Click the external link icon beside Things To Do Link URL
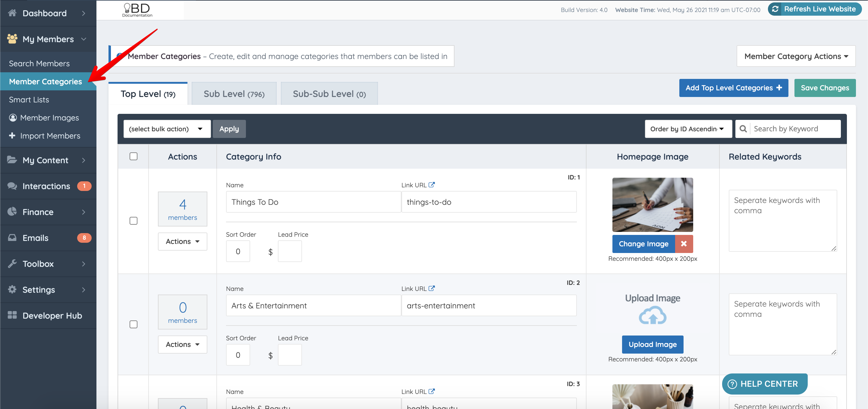Image resolution: width=868 pixels, height=409 pixels. [432, 185]
